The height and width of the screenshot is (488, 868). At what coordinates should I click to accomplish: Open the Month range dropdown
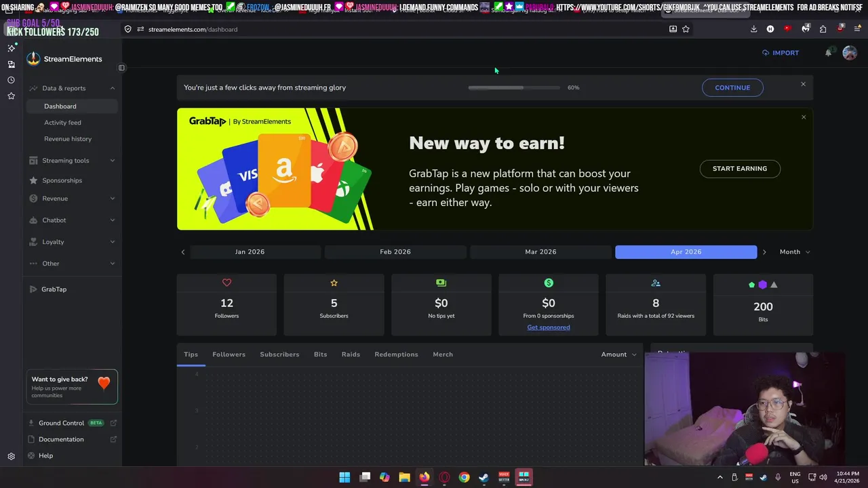coord(795,252)
